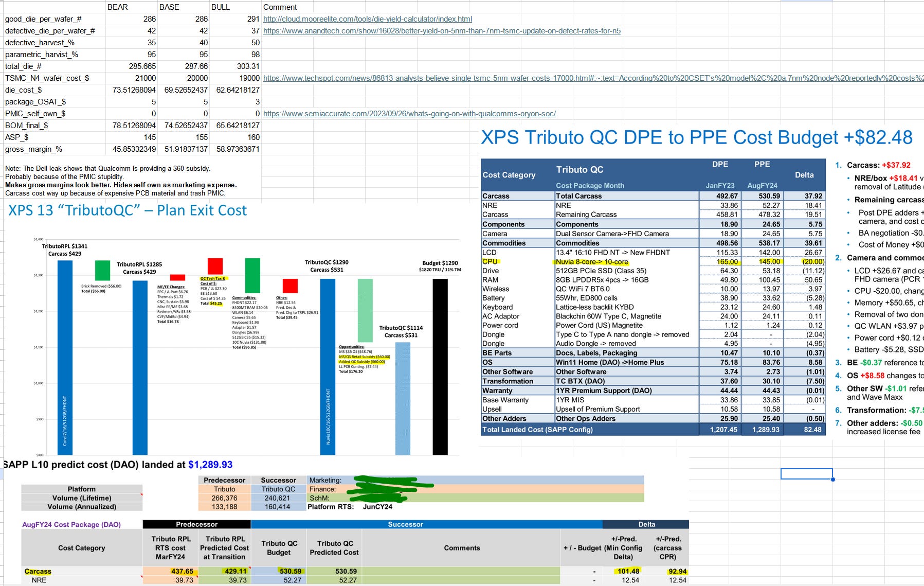Viewport: 924px width, 586px height.
Task: Click the Total Carcass delta 37.92
Action: tap(813, 196)
